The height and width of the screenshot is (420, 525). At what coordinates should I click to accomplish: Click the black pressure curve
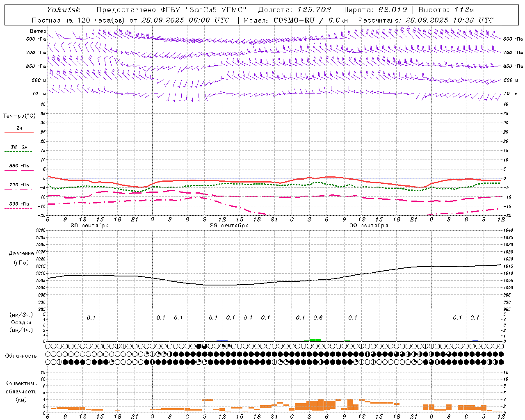(x=274, y=282)
